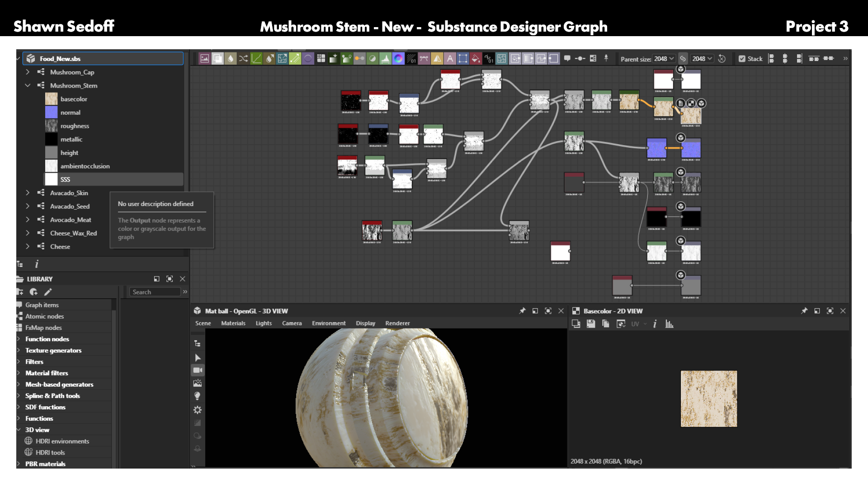Image resolution: width=868 pixels, height=488 pixels.
Task: Click the Channel Shuffle node icon
Action: [244, 59]
